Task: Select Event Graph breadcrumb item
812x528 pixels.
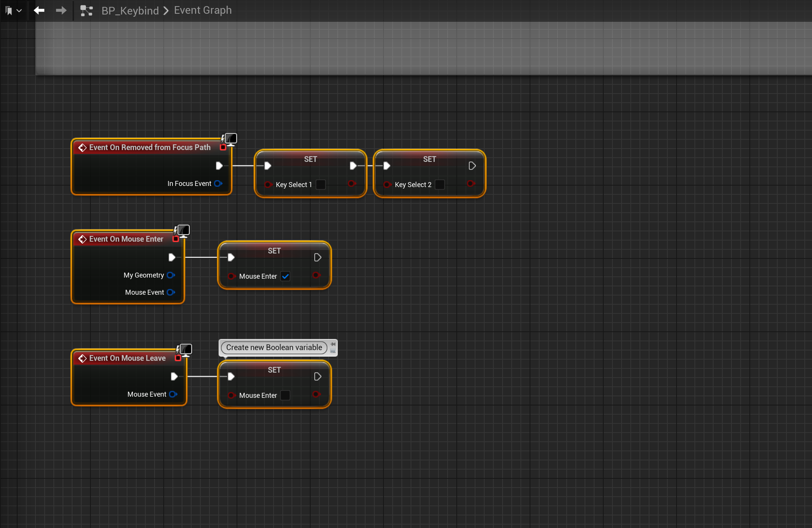Action: 203,10
